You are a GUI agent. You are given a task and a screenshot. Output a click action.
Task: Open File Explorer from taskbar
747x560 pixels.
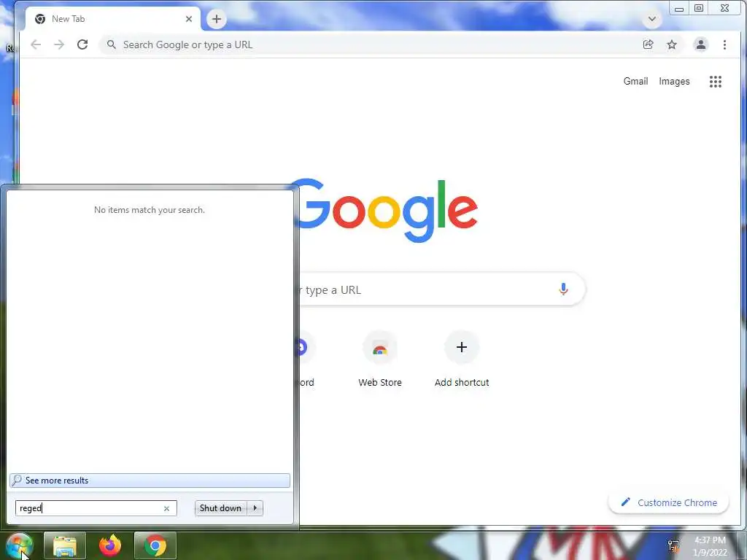[65, 545]
